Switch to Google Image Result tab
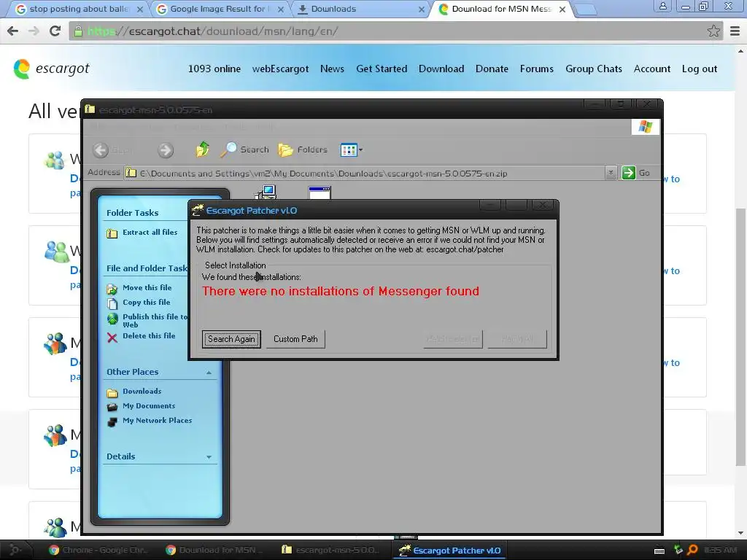Viewport: 747px width, 560px height. pyautogui.click(x=219, y=9)
